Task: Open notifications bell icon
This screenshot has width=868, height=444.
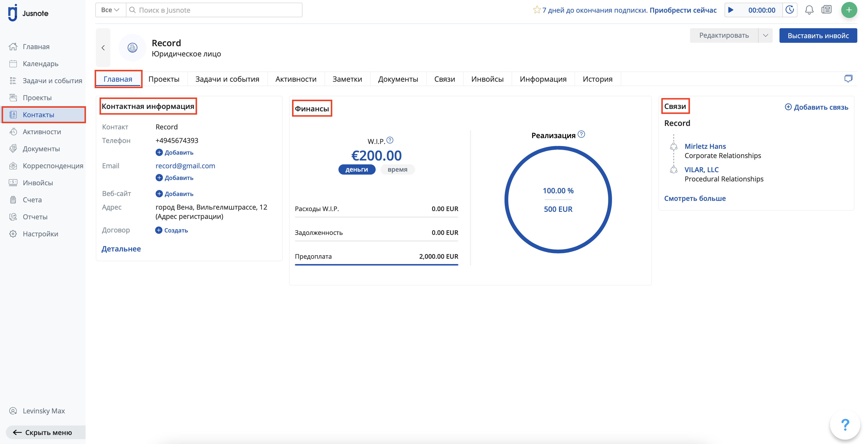Action: (x=809, y=10)
